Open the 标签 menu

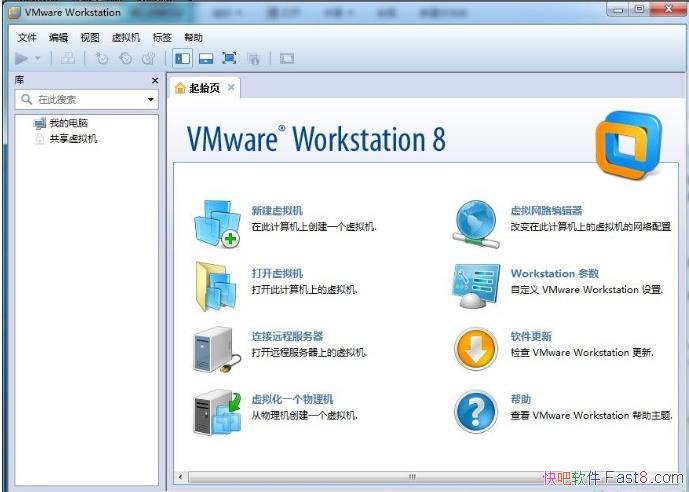pyautogui.click(x=162, y=38)
